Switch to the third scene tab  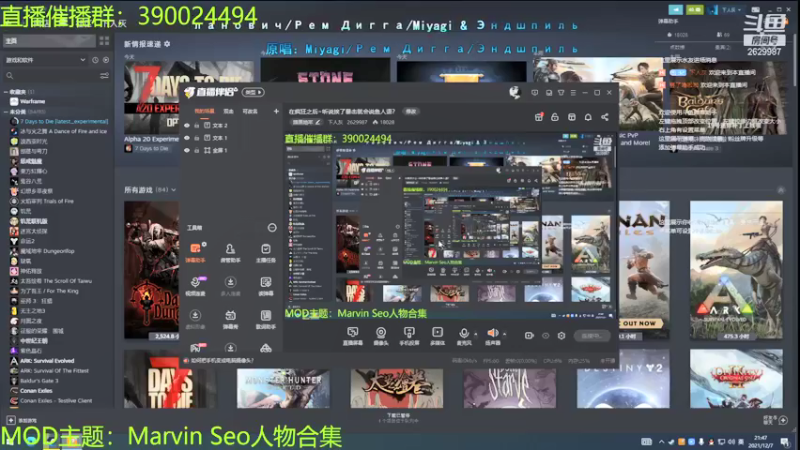point(250,111)
